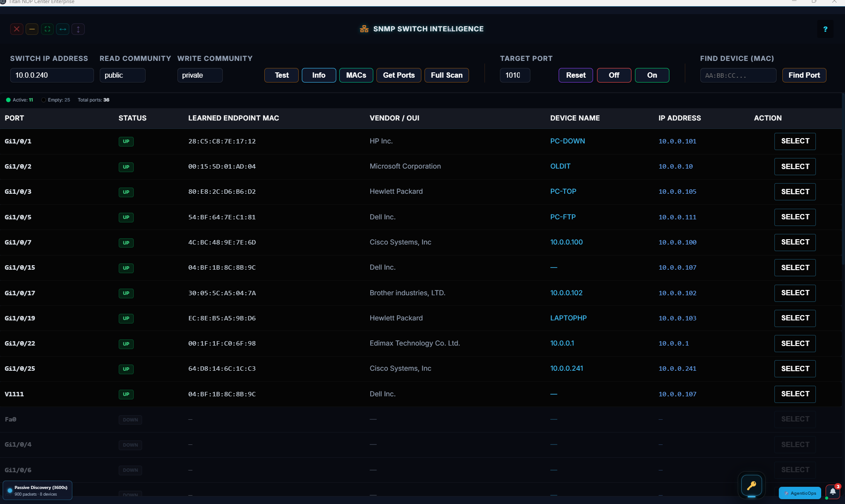
Task: Click MAC 00:15:5D:01:AD:04
Action: [x=222, y=166]
